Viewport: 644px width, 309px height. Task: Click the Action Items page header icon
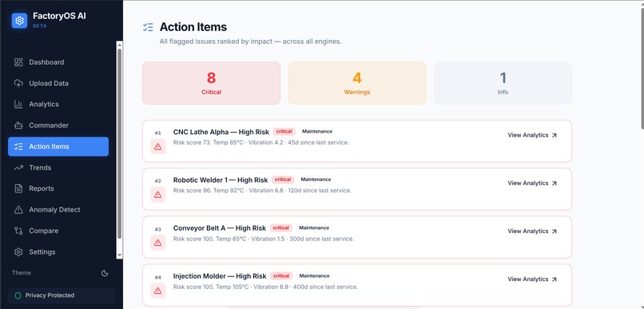148,27
